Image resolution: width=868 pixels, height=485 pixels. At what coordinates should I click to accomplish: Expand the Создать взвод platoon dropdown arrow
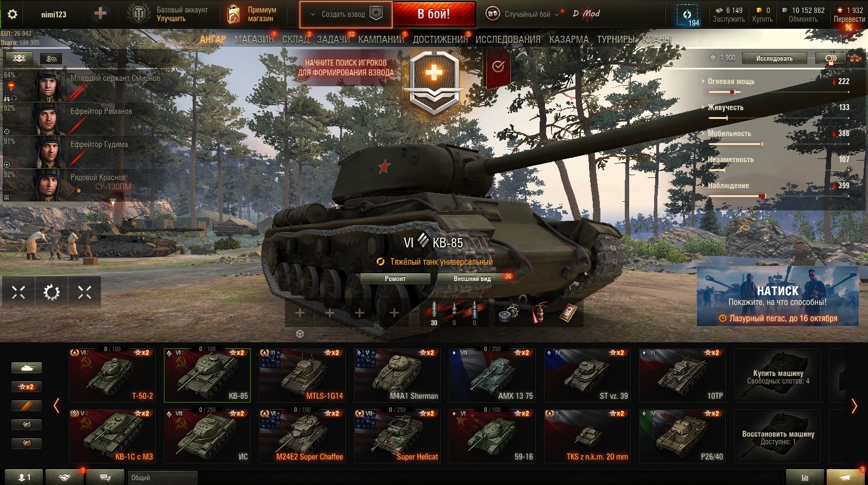313,14
